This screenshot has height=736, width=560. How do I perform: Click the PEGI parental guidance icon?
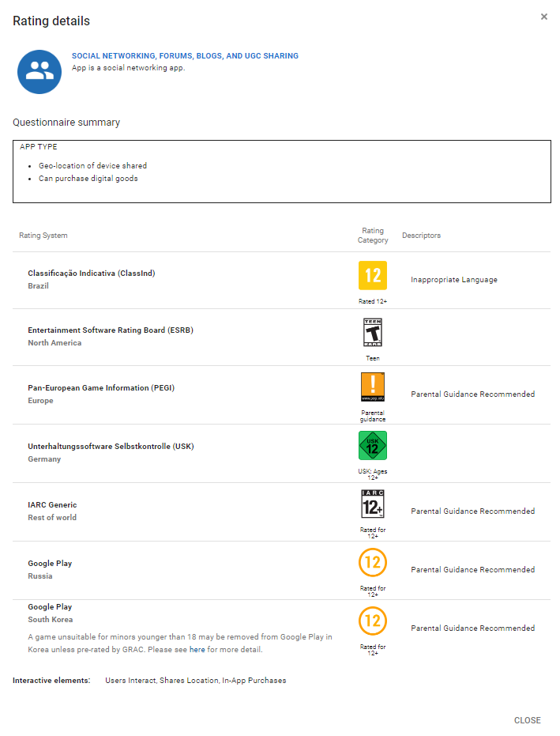click(373, 387)
